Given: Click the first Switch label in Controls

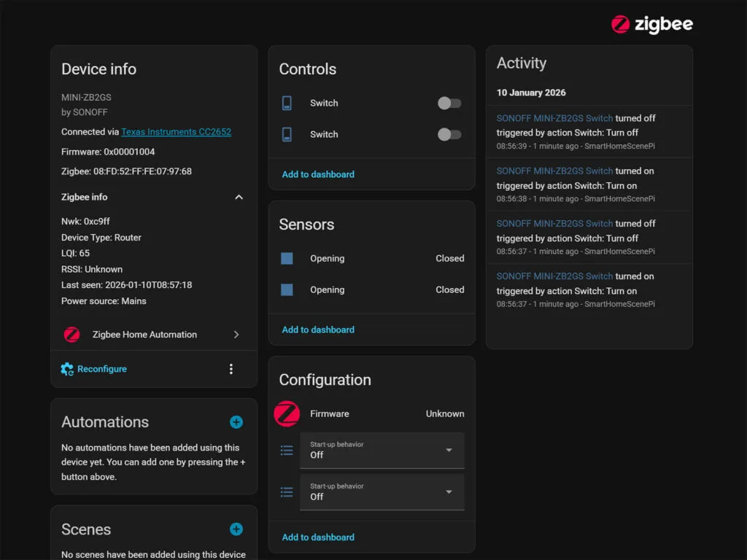Looking at the screenshot, I should tap(324, 104).
